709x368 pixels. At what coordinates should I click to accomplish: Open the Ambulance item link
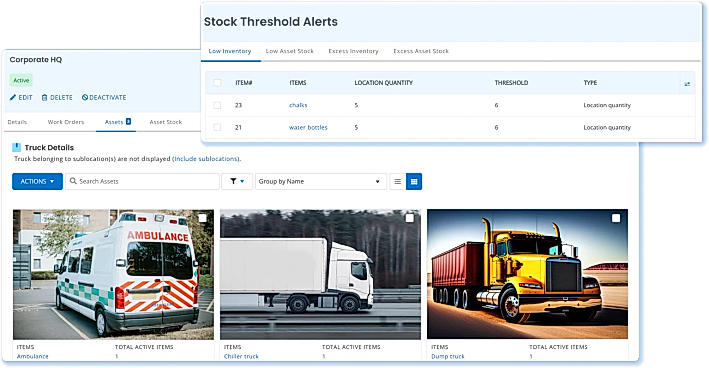[33, 356]
